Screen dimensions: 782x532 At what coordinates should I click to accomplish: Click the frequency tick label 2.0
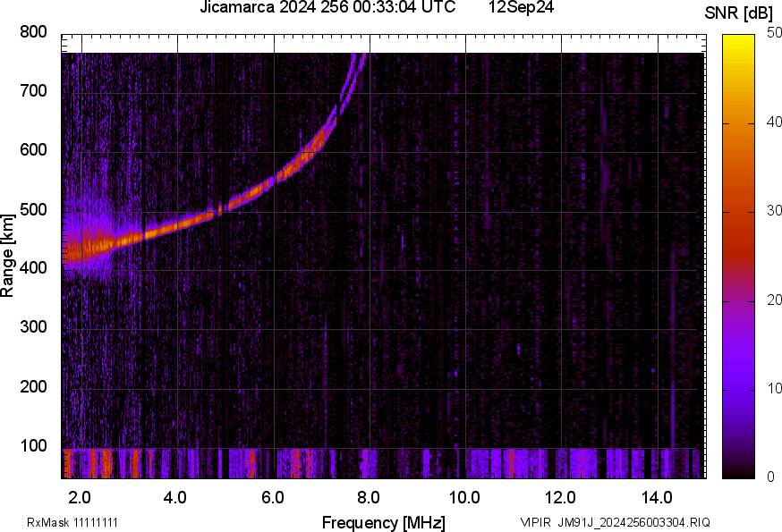point(80,498)
